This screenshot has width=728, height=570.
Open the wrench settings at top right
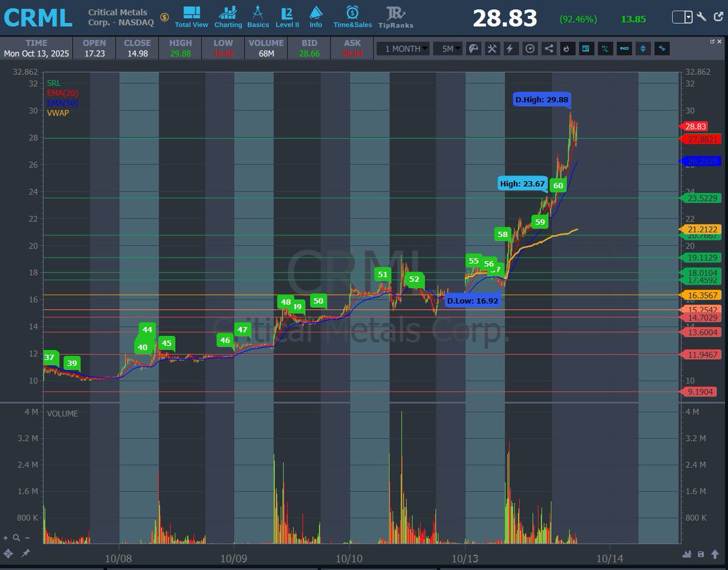tap(702, 17)
